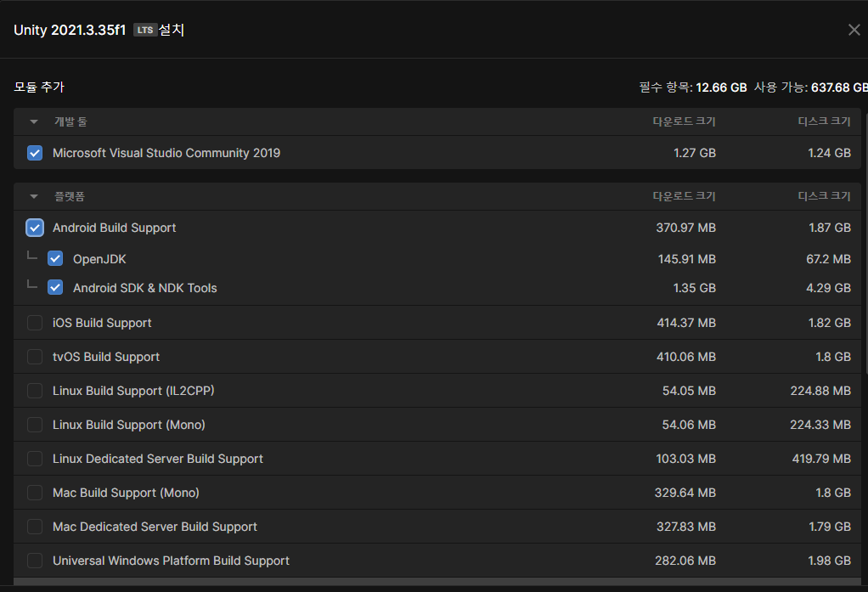Image resolution: width=868 pixels, height=592 pixels.
Task: Enable Mac Dedicated Server Build Support checkbox
Action: click(35, 527)
